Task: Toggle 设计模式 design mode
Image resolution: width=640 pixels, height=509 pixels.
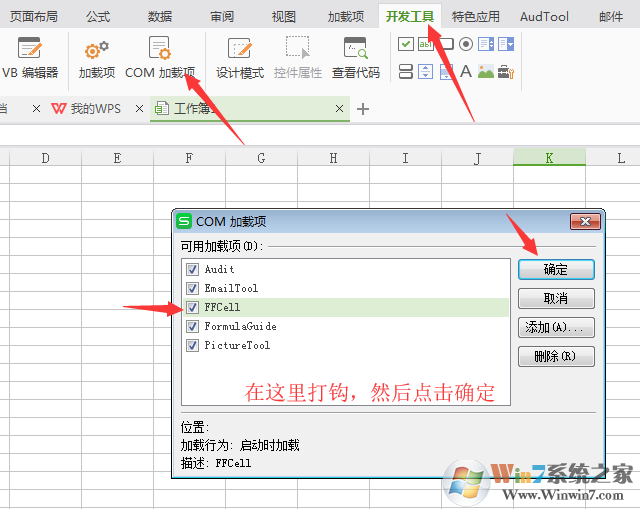Action: tap(240, 58)
